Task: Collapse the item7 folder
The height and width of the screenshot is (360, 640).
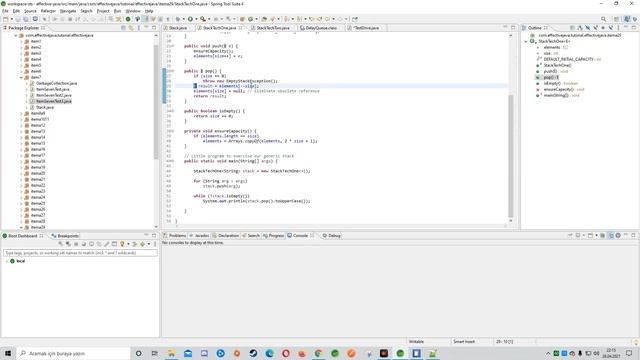Action: 21,77
